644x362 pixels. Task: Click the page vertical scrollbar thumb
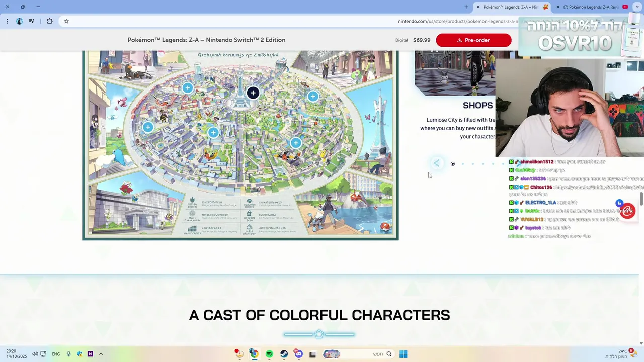(641, 198)
